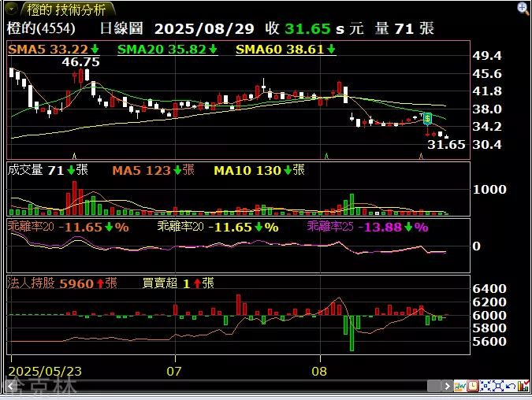The image size is (532, 400).
Task: Click the dollar sign marker on price chart
Action: [427, 119]
